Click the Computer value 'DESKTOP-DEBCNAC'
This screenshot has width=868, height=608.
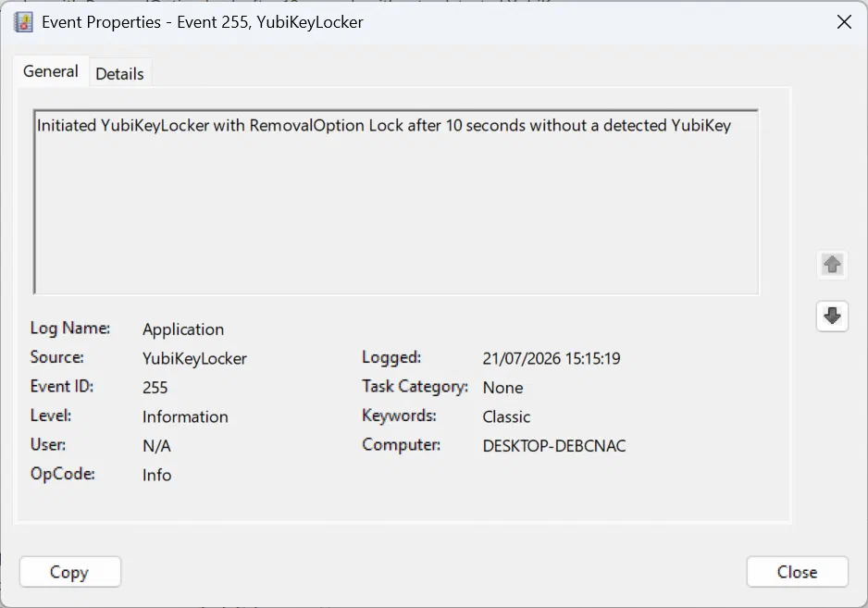point(554,446)
